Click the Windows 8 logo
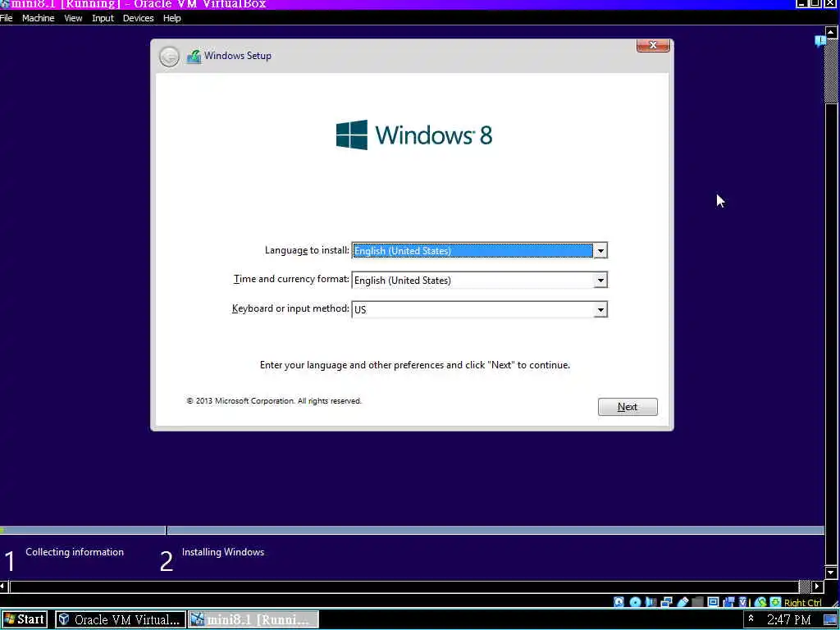The height and width of the screenshot is (630, 840). point(414,135)
